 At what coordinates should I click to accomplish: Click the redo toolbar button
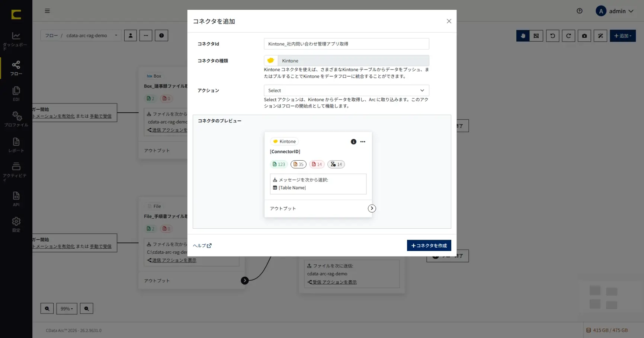568,36
